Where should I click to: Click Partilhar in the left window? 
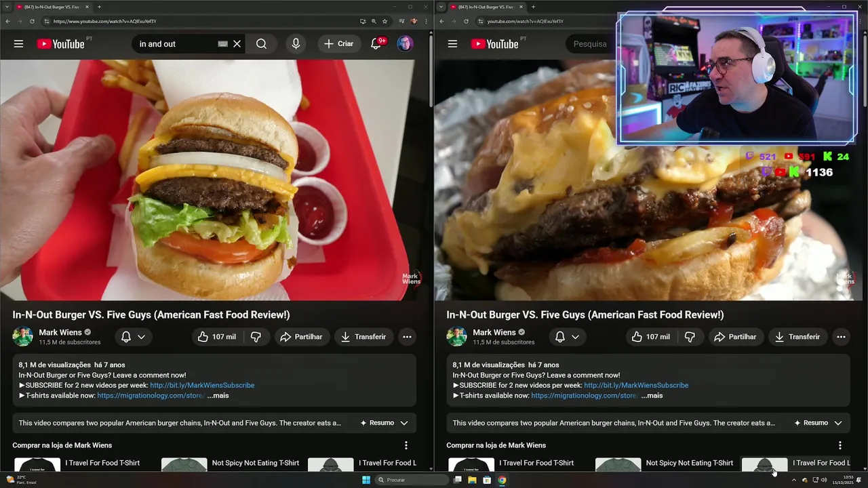[x=301, y=337]
